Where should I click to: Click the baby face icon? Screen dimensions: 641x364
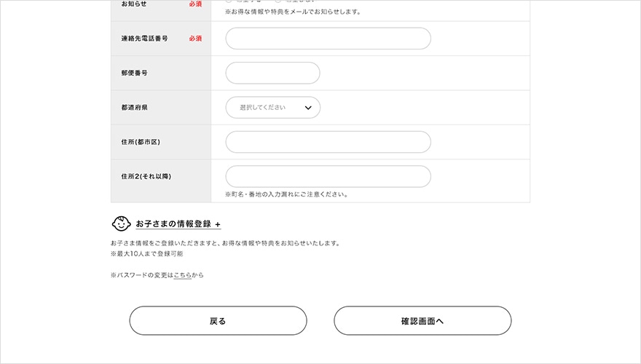(x=121, y=223)
